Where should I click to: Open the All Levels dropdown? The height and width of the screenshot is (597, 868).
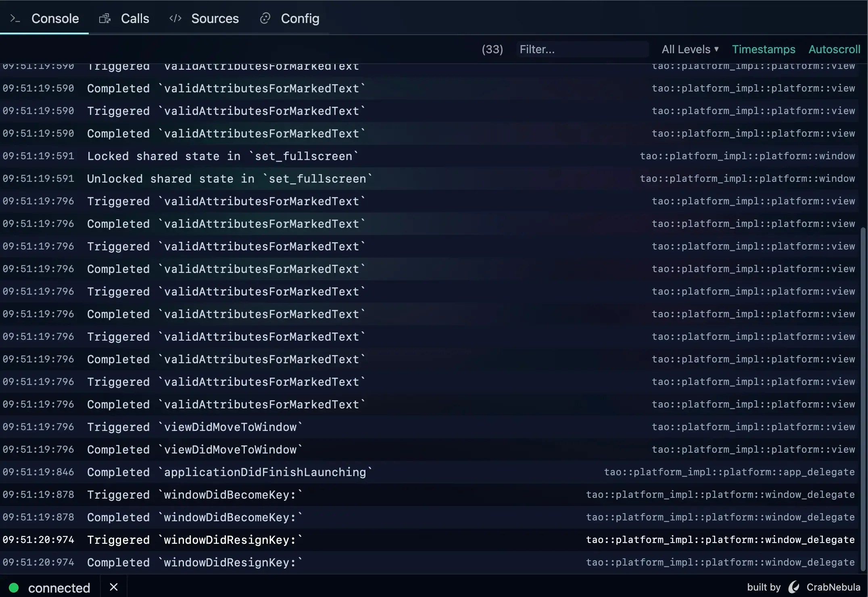[686, 49]
